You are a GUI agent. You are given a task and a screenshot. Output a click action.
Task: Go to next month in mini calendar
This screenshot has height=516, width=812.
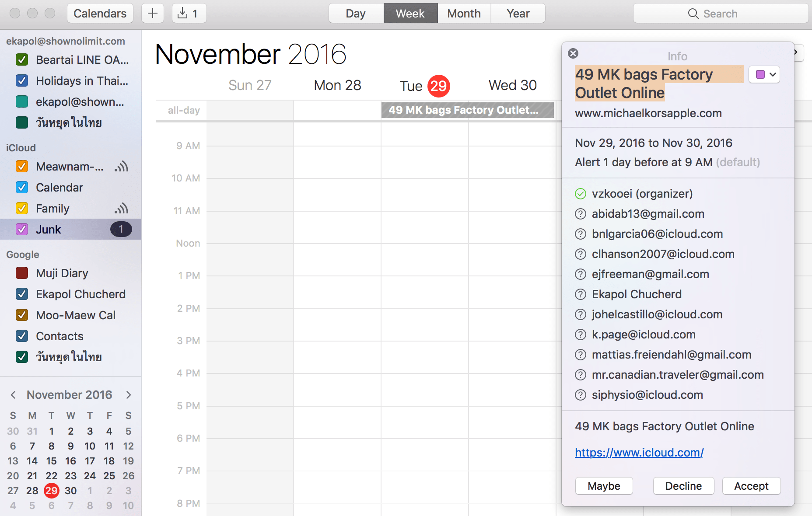[129, 395]
